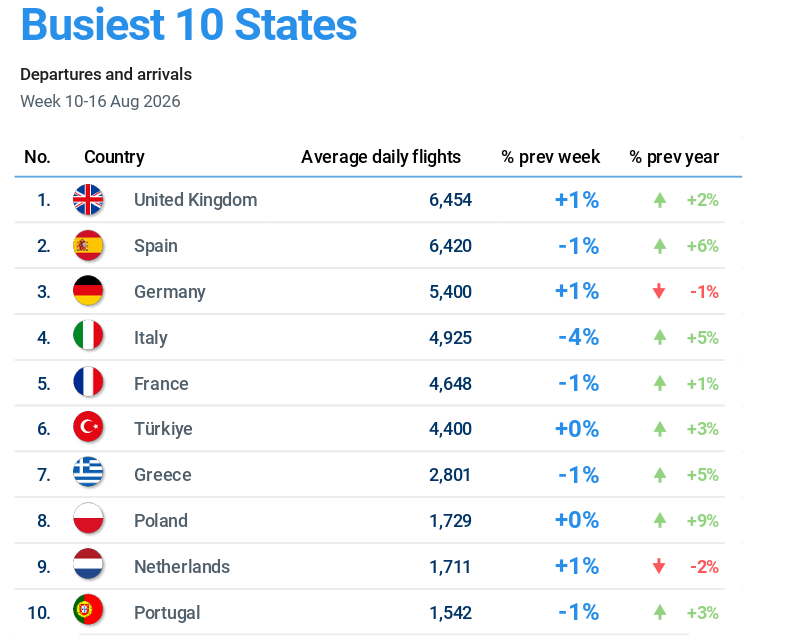Click the Portugal flag icon
Image resolution: width=786 pixels, height=640 pixels.
[x=88, y=610]
